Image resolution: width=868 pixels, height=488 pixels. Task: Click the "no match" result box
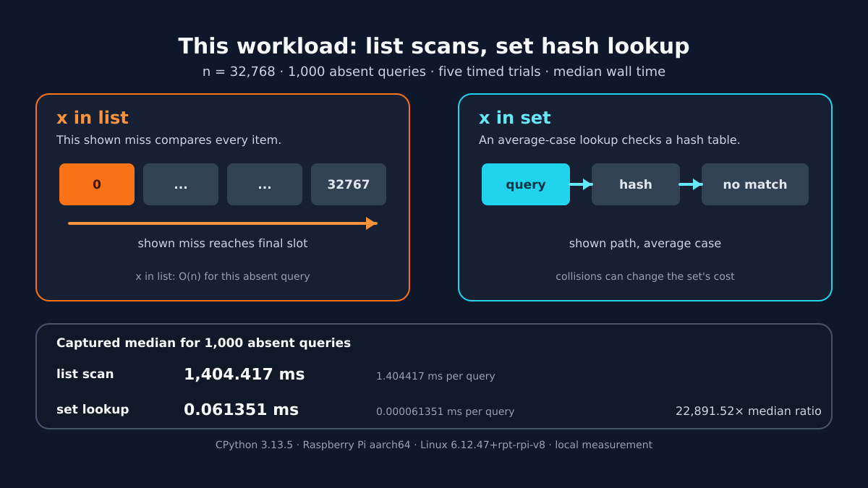(755, 184)
